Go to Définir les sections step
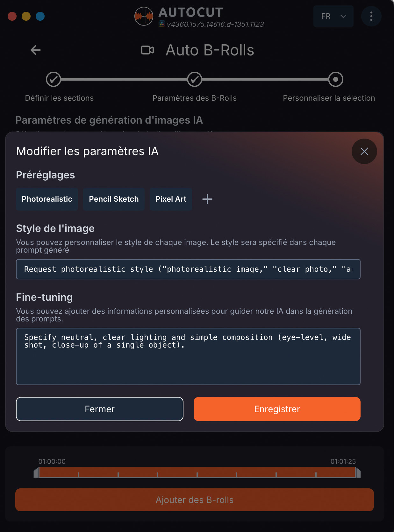Image resolution: width=394 pixels, height=532 pixels. (54, 79)
